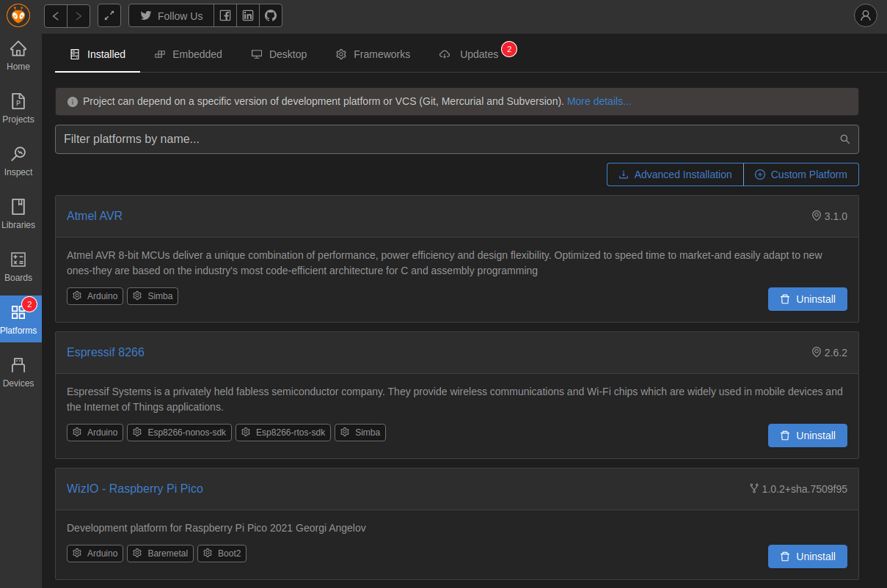This screenshot has width=887, height=588.
Task: Go forward with the right arrow button
Action: (79, 15)
